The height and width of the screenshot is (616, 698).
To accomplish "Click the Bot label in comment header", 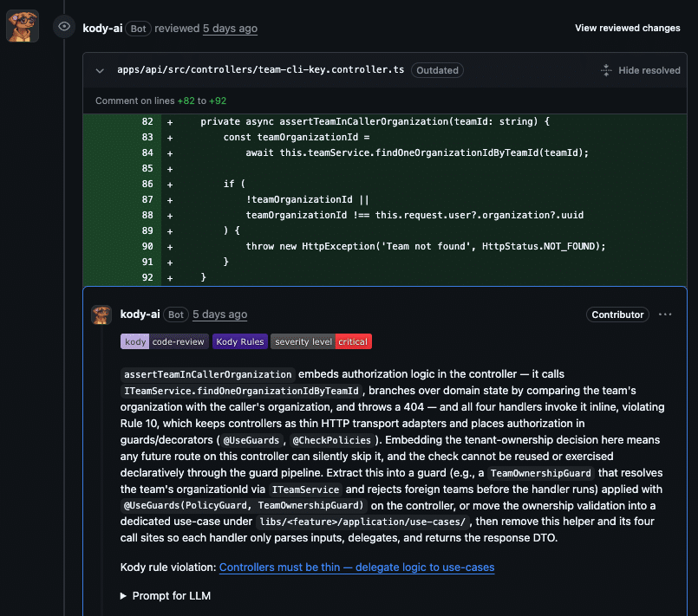I will click(x=176, y=314).
